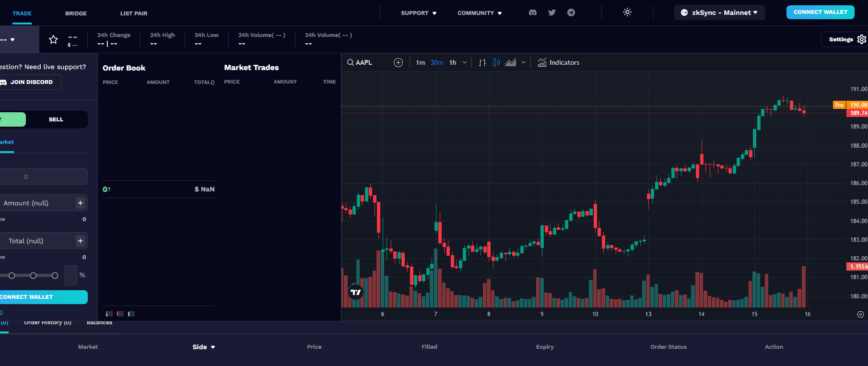The width and height of the screenshot is (868, 366).
Task: Open the Telegram icon link in header
Action: coord(571,12)
